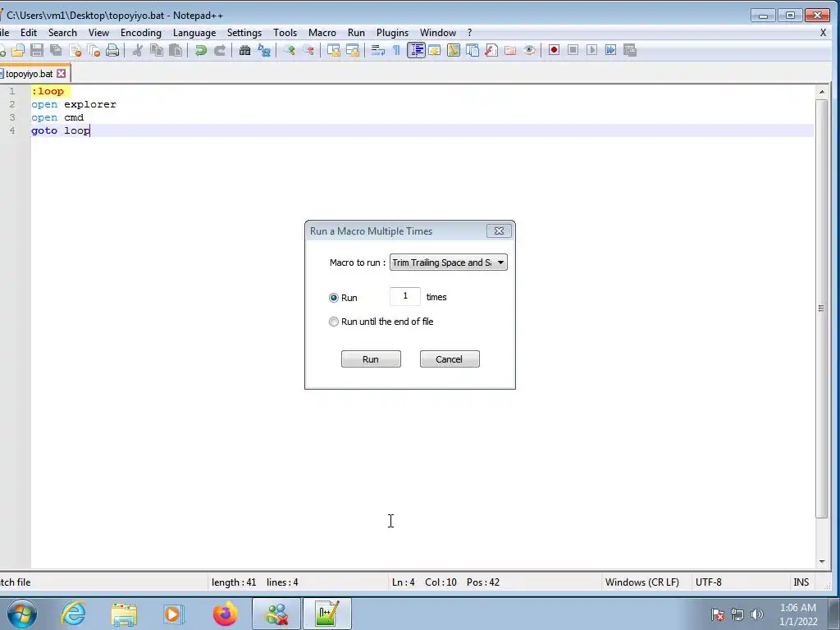Open the Tools menu
This screenshot has width=840, height=630.
tap(285, 33)
